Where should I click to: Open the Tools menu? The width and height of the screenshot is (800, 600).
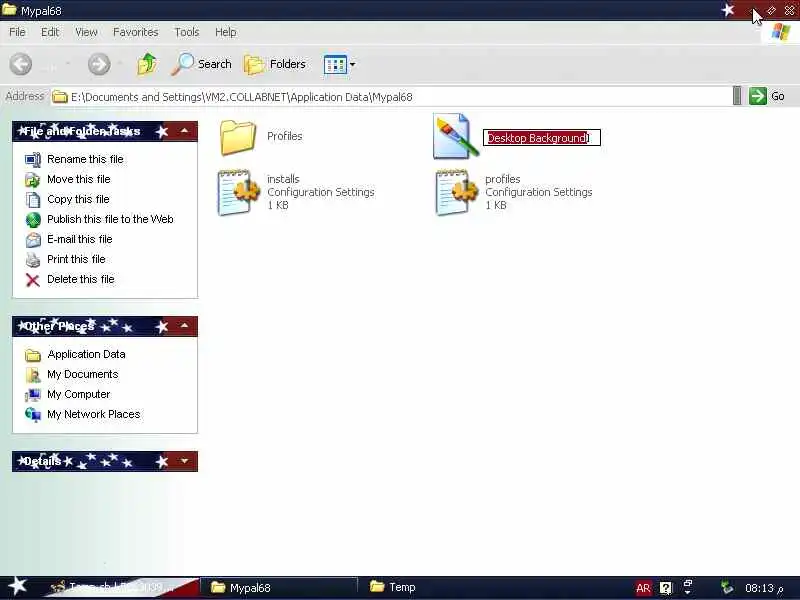click(x=187, y=32)
